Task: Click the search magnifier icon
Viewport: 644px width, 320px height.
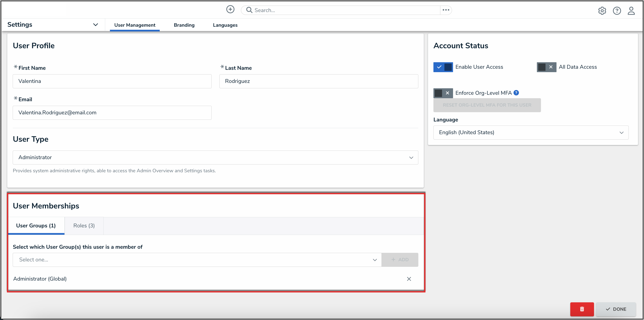Action: 249,10
